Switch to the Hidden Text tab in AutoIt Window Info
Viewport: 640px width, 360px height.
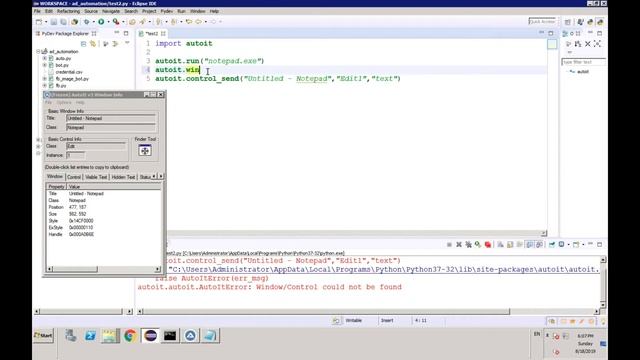point(123,177)
